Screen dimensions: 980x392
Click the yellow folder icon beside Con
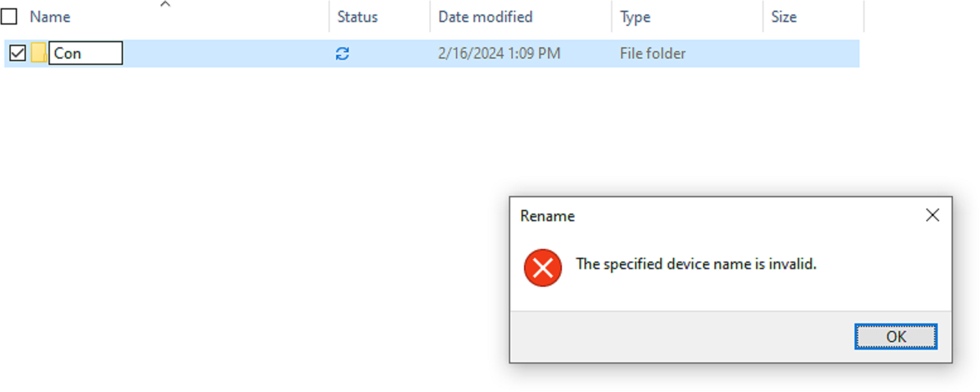(38, 53)
